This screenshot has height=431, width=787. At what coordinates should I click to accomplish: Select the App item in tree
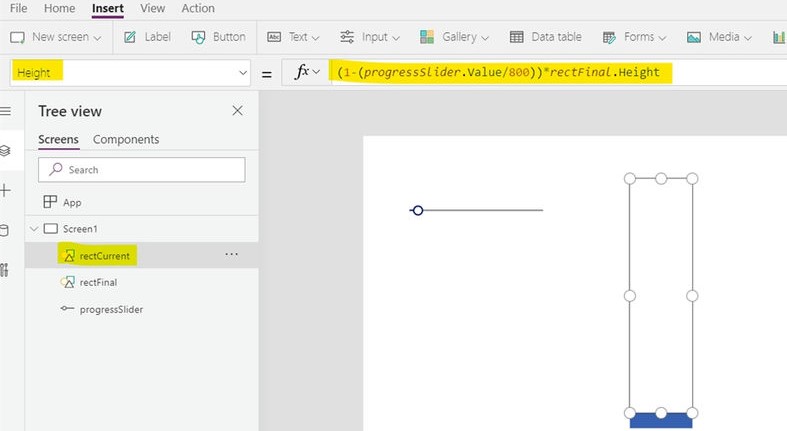pyautogui.click(x=72, y=202)
